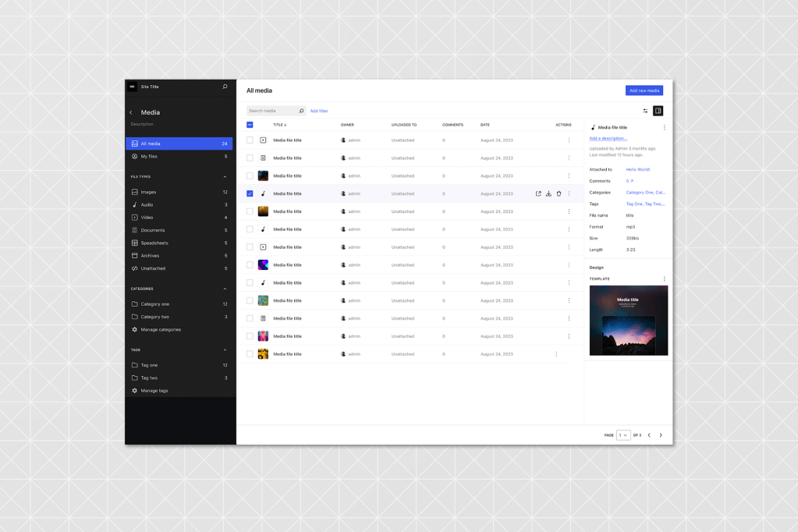Open the page number dropdown

coord(623,434)
